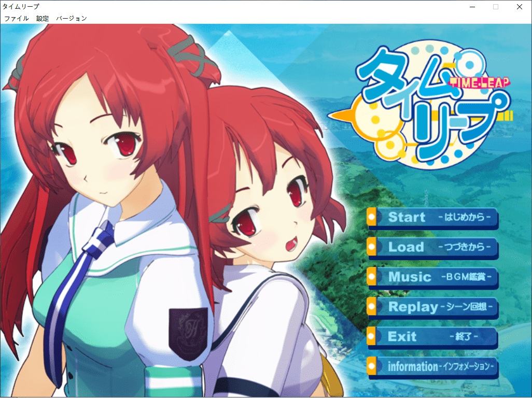Hit the orange bullet icon beside Music

[372, 277]
